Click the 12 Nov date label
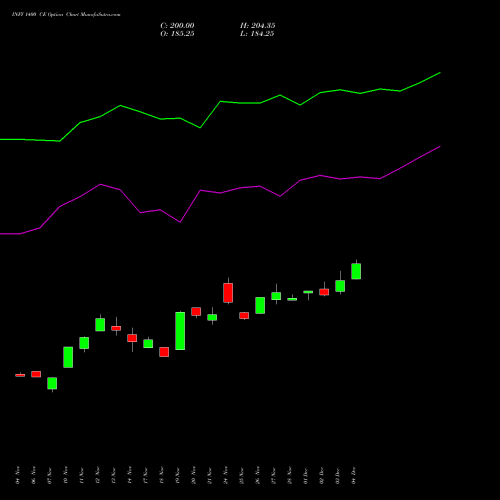500x500 pixels. click(x=97, y=475)
